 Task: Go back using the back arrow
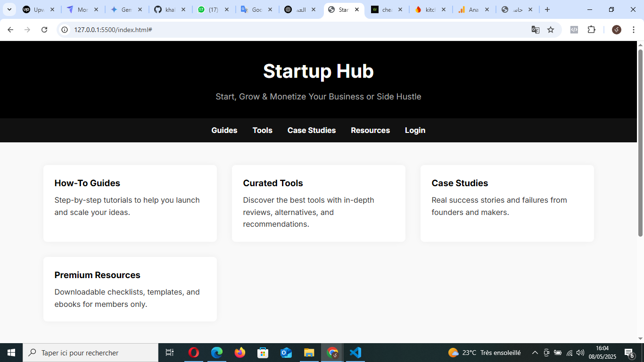tap(10, 30)
